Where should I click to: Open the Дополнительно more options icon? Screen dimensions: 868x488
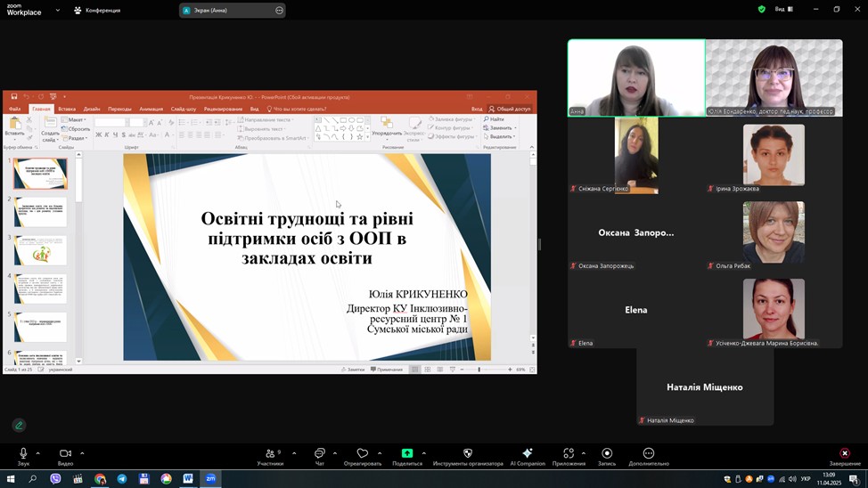pos(648,454)
